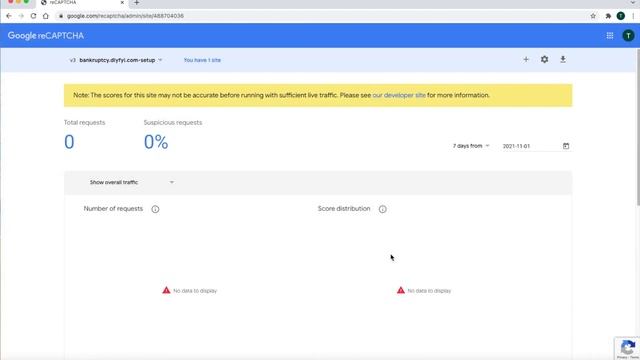The width and height of the screenshot is (640, 360).
Task: Bookmark this page with the star icon
Action: 593,16
